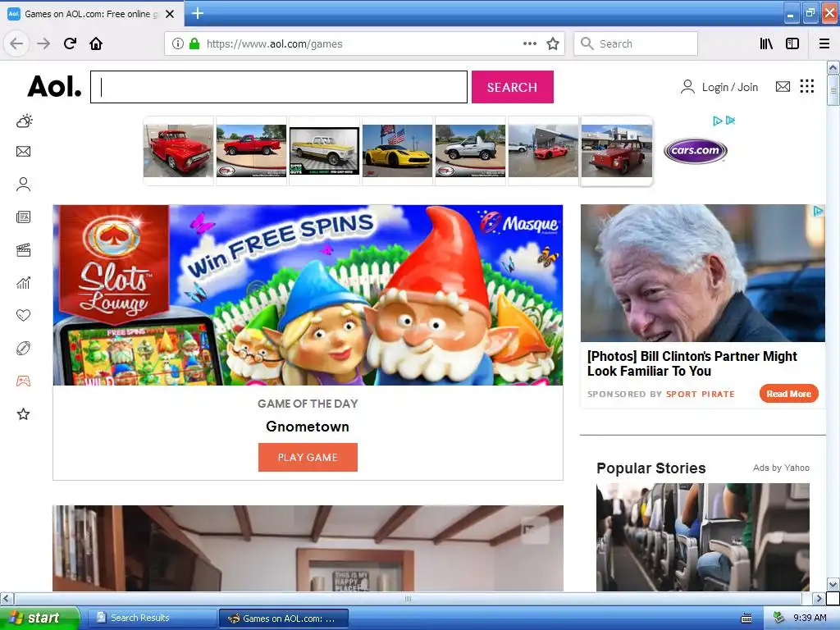Click the SPORT PIRATE sponsor link
The height and width of the screenshot is (630, 840).
click(x=701, y=395)
